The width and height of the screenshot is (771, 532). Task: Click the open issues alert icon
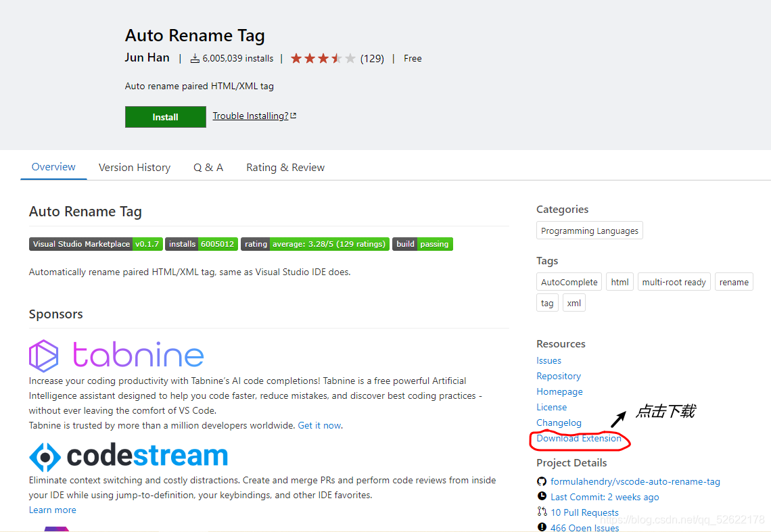tap(542, 527)
